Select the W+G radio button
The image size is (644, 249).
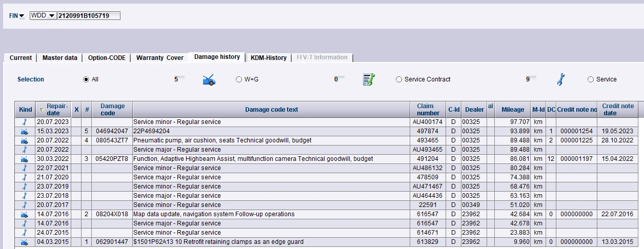point(239,79)
